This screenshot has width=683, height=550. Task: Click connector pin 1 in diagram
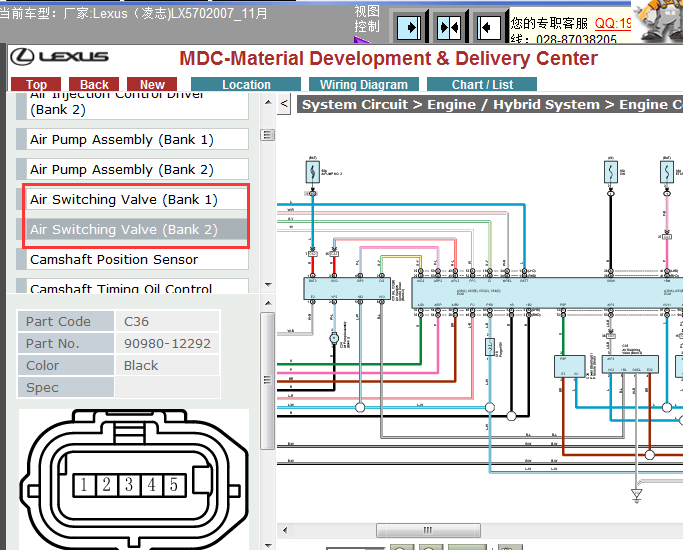pos(84,485)
